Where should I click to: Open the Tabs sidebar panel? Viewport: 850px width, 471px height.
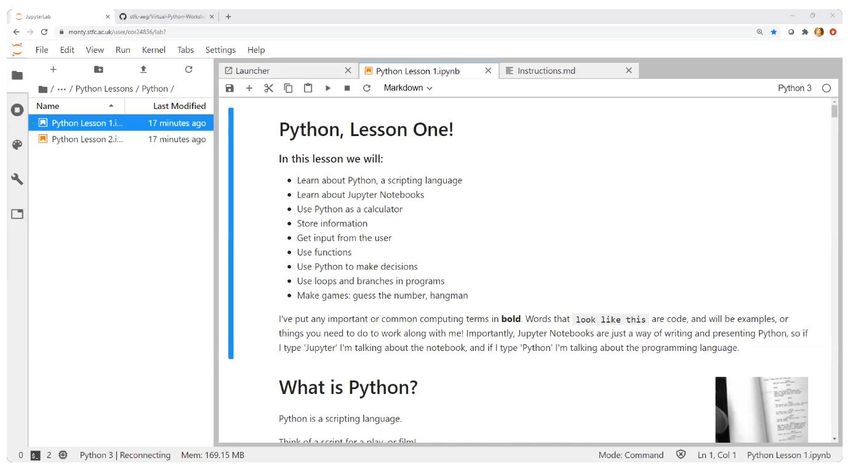point(17,214)
